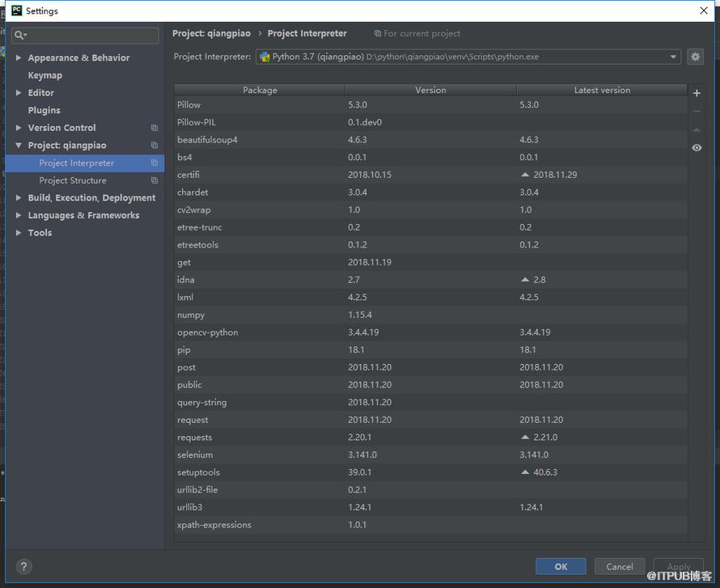
Task: Expand Languages & Frameworks section
Action: 19,215
